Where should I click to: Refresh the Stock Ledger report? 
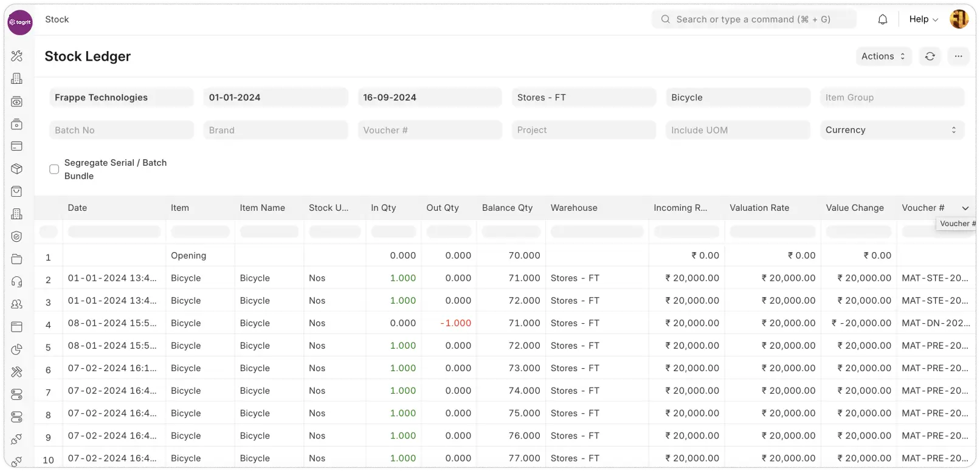pyautogui.click(x=930, y=56)
